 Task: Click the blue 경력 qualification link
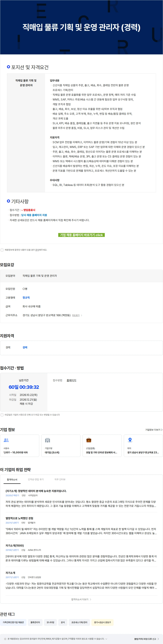point(25,347)
